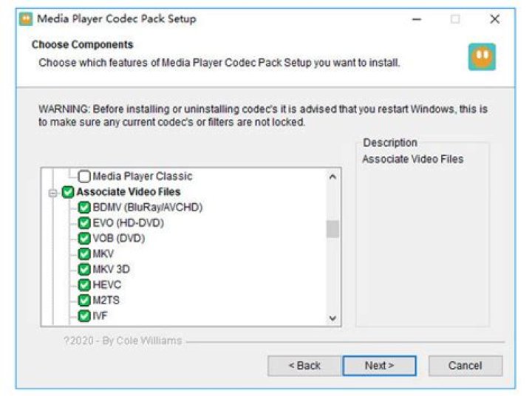532x396 pixels.
Task: Collapse the Associate Video Files tree node
Action: [x=52, y=193]
